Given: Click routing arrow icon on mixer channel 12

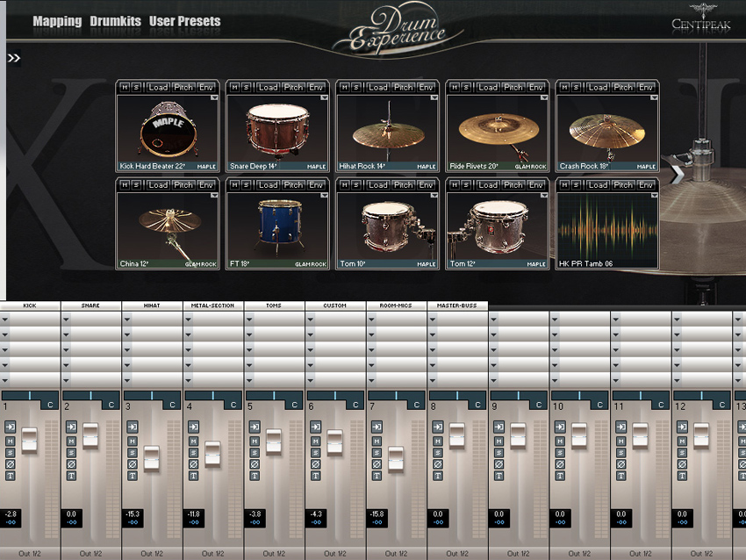Looking at the screenshot, I should 682,427.
